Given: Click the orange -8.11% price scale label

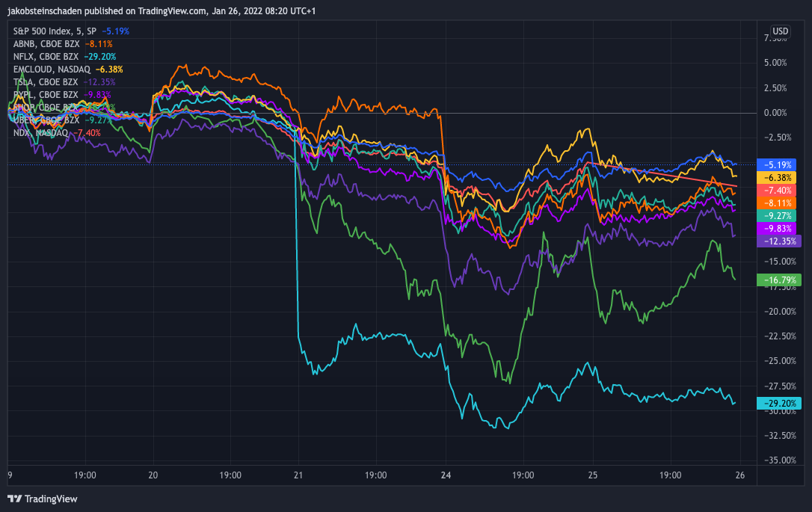Looking at the screenshot, I should [777, 203].
